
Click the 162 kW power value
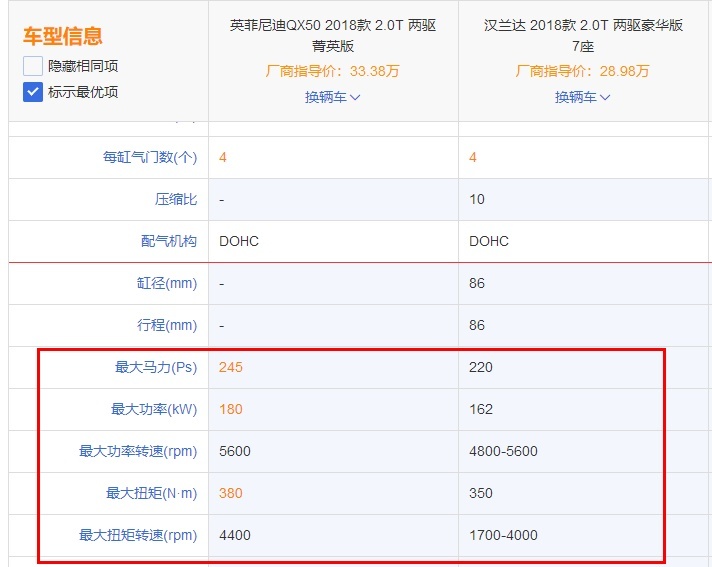pyautogui.click(x=481, y=409)
